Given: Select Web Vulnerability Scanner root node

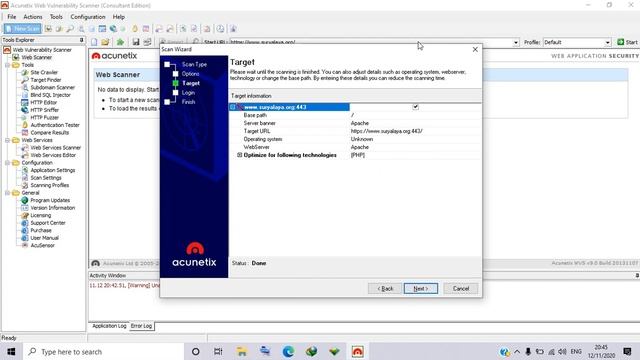Looking at the screenshot, I should point(42,50).
